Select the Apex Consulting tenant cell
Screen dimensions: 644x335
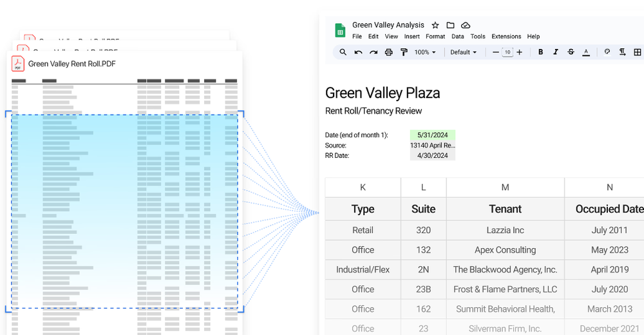pyautogui.click(x=505, y=250)
